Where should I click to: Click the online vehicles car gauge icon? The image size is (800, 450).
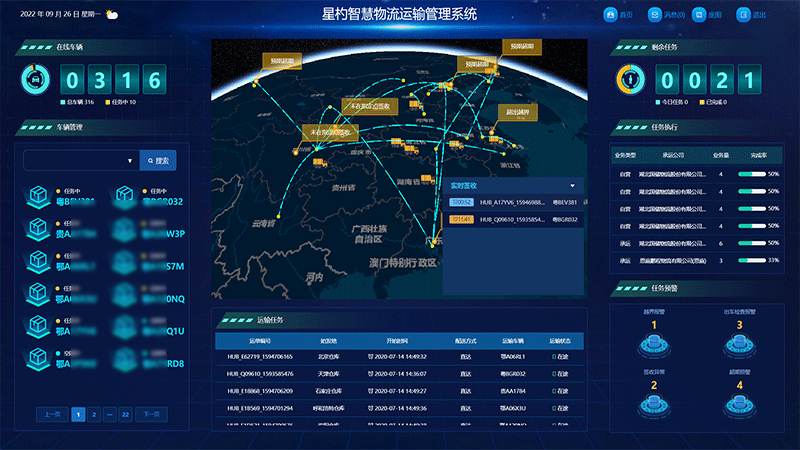point(35,79)
